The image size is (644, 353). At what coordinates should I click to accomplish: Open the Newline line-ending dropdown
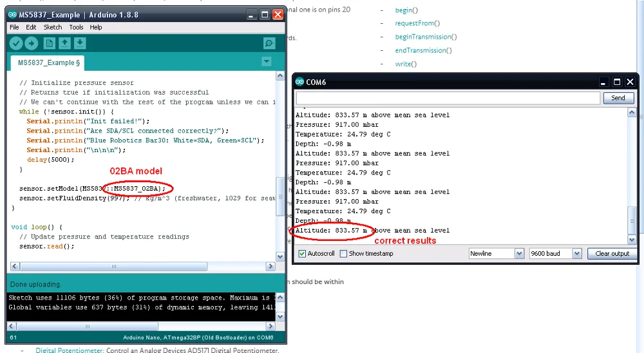click(496, 254)
